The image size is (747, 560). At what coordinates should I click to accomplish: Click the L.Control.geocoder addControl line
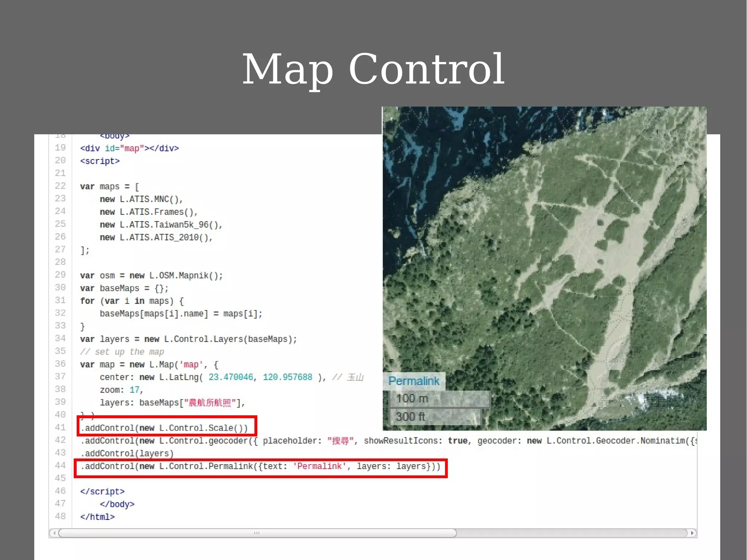coord(388,441)
